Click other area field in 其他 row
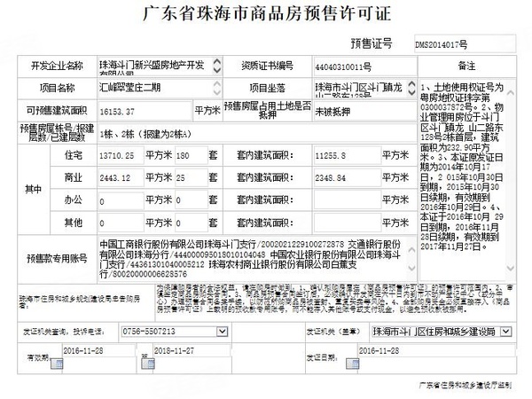The image size is (532, 399). tap(121, 223)
